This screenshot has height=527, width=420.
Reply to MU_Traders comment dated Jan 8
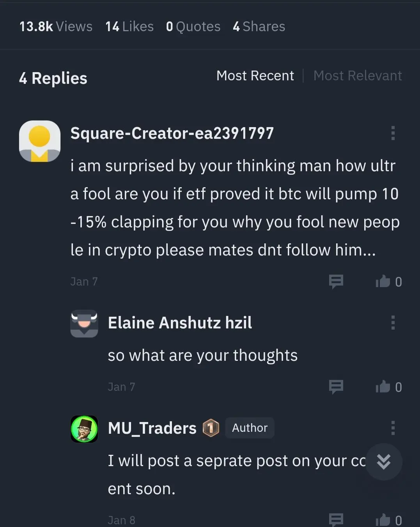point(336,520)
